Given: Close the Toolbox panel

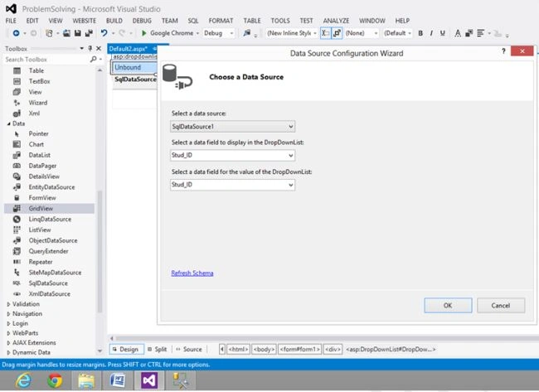Looking at the screenshot, I should (99, 48).
